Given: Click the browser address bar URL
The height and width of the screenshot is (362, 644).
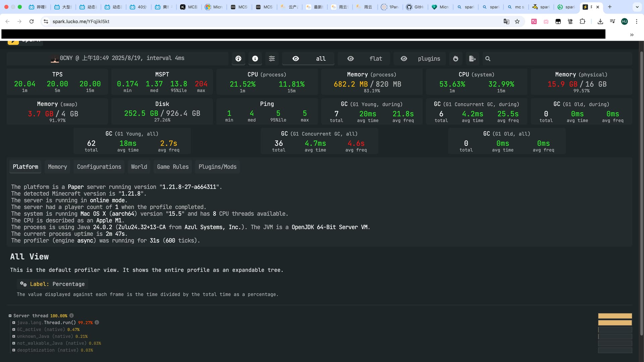Looking at the screenshot, I should [81, 21].
